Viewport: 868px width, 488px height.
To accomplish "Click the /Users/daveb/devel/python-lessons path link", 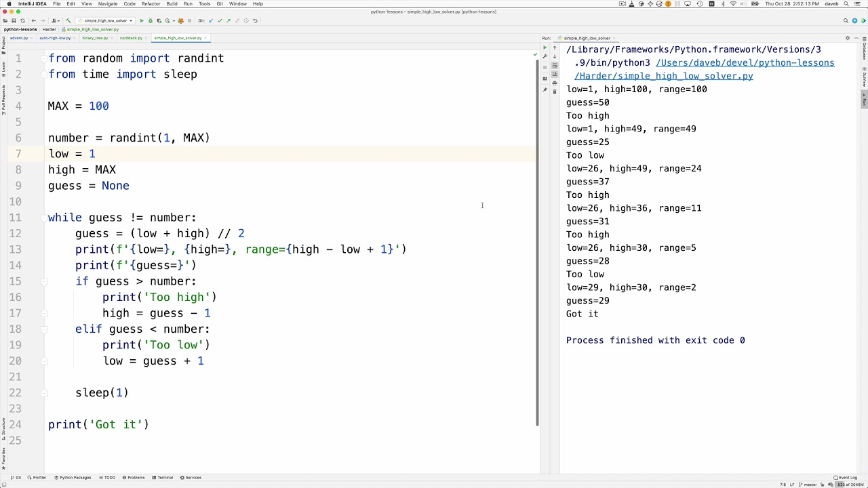I will click(745, 63).
